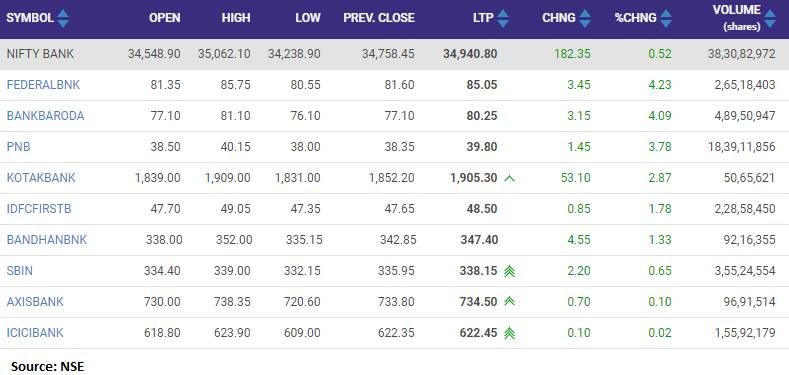Click BANKBARODA LTP value 80.25
Image resolution: width=789 pixels, height=375 pixels.
[x=482, y=116]
